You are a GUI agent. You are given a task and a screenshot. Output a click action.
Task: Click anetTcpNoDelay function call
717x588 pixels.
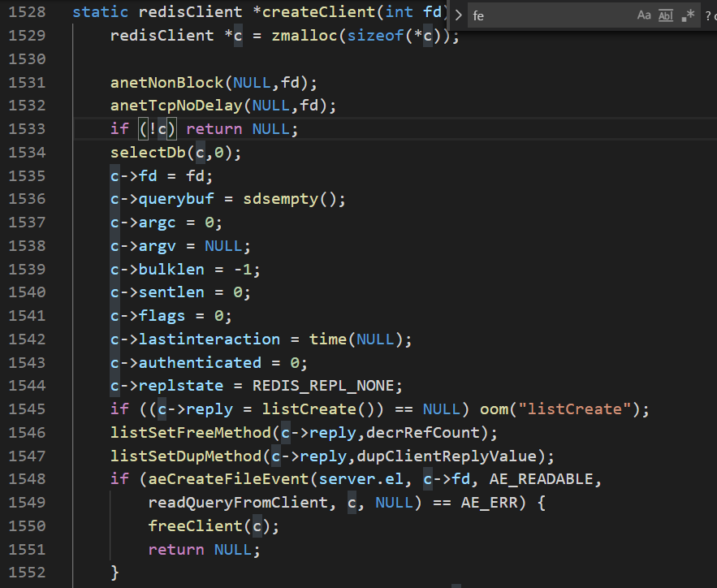176,106
